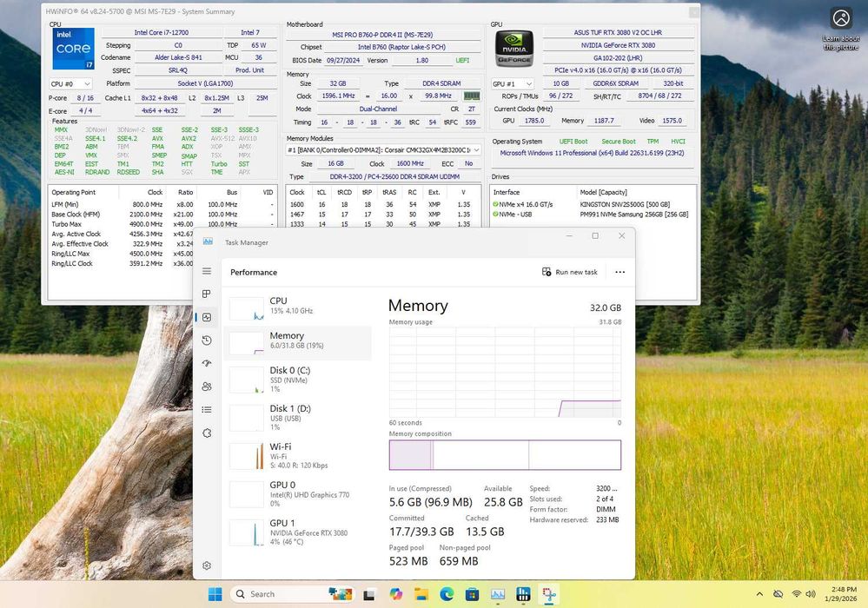868x608 pixels.
Task: Expand the CPU #0 selector in HWiNFO
Action: click(70, 83)
